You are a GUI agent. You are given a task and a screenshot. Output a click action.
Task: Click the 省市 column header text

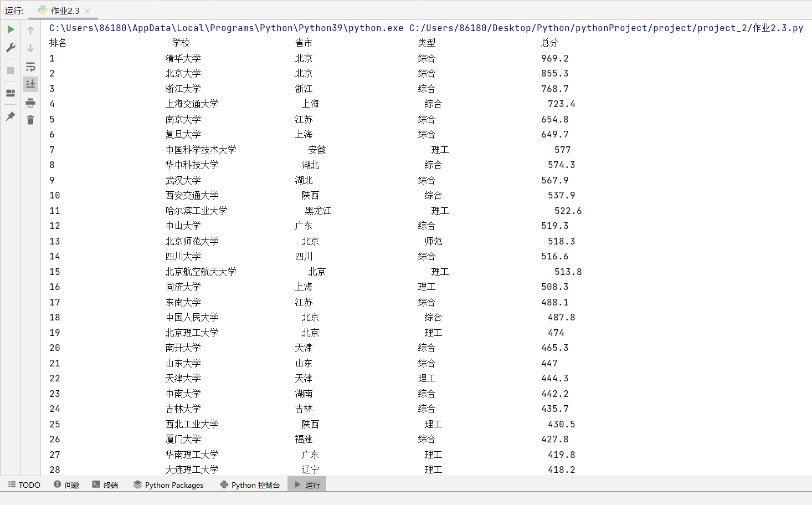coord(304,43)
